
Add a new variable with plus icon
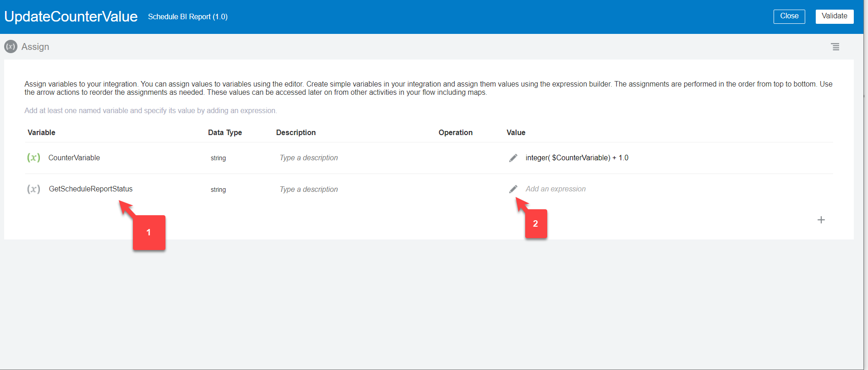[x=821, y=220]
